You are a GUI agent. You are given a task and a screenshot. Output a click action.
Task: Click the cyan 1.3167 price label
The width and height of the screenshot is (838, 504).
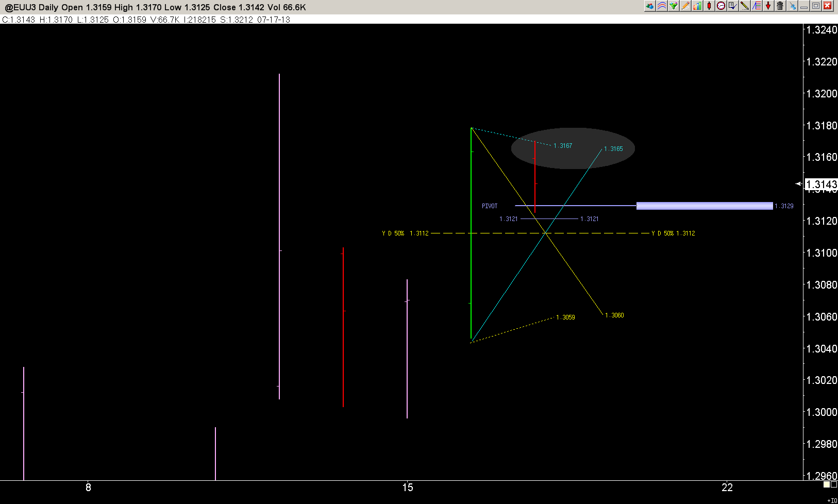(563, 146)
